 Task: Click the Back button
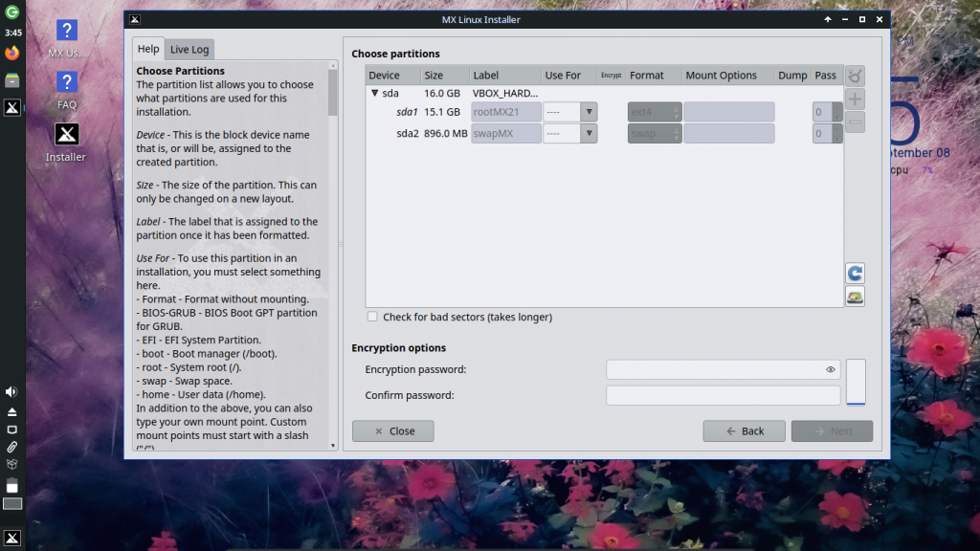point(744,431)
